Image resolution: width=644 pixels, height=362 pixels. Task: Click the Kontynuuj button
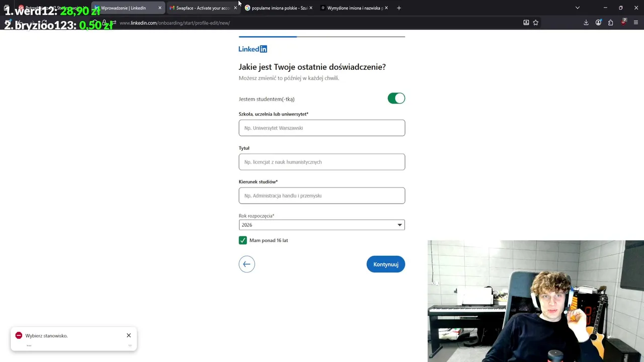pyautogui.click(x=386, y=264)
